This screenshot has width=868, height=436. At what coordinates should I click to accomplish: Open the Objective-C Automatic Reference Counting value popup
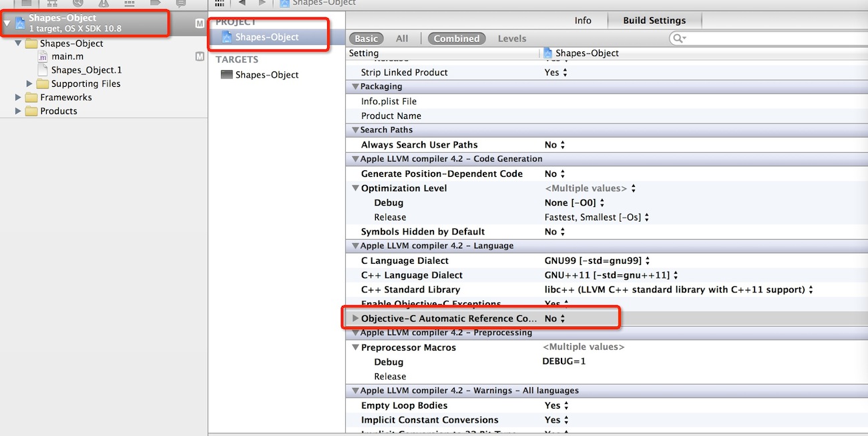(x=555, y=318)
